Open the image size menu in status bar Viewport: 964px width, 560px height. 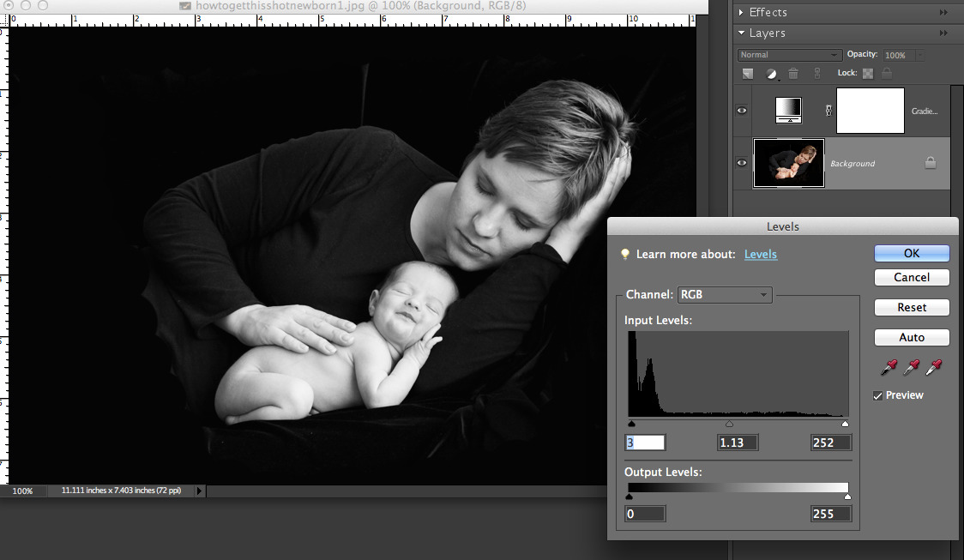pos(199,491)
